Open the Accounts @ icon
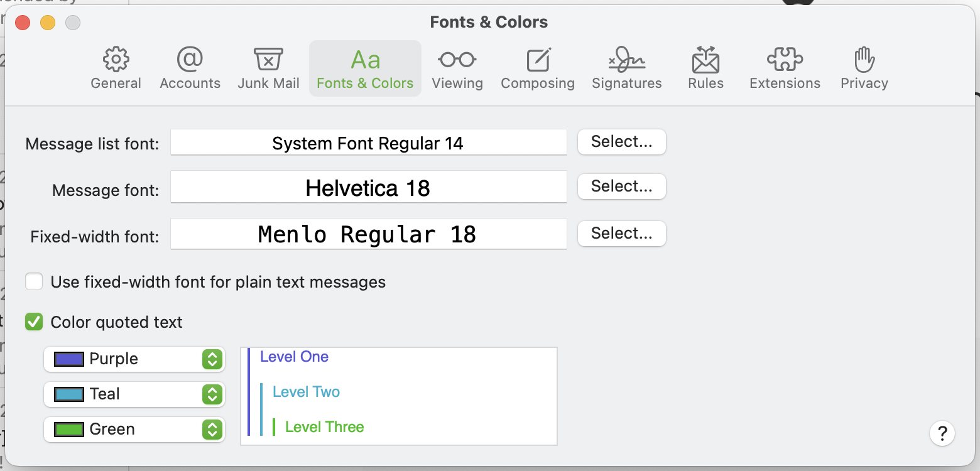This screenshot has width=980, height=471. tap(190, 60)
